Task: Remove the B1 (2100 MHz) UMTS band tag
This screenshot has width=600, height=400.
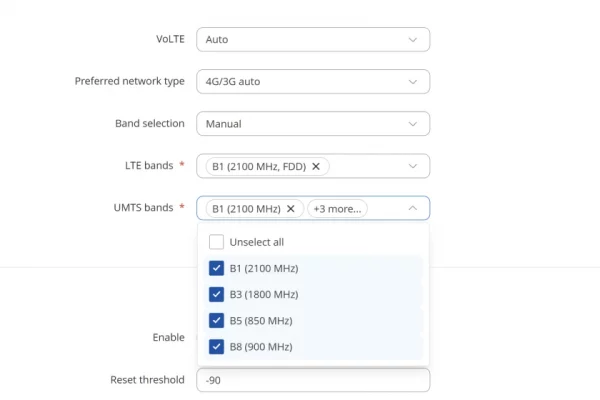Action: pyautogui.click(x=291, y=209)
